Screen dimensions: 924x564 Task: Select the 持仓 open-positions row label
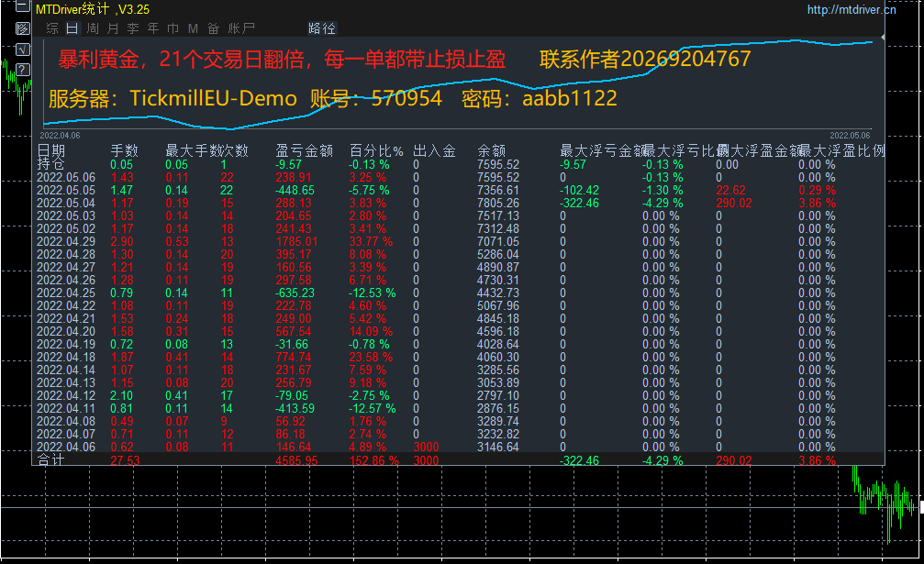[x=50, y=163]
